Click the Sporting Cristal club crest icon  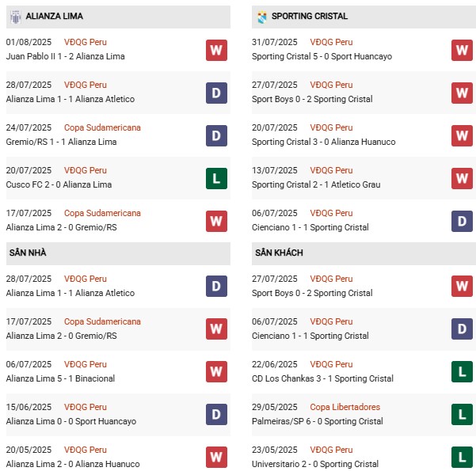pyautogui.click(x=261, y=16)
